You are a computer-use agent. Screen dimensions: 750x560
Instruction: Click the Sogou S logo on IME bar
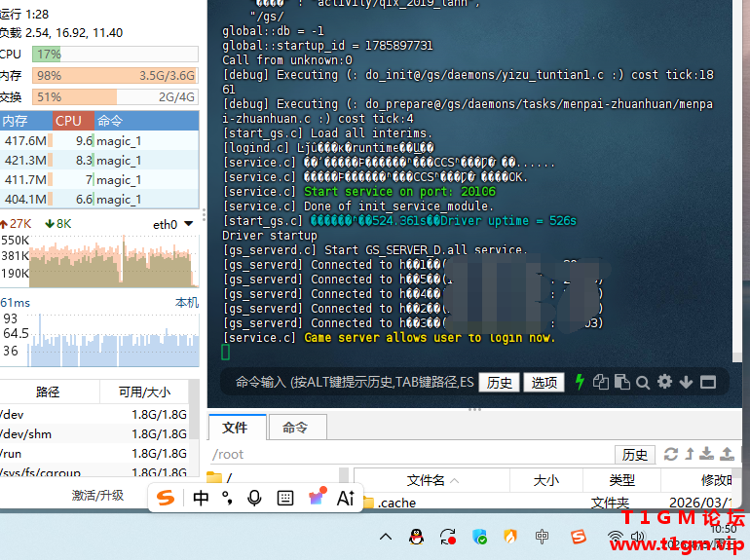[x=166, y=498]
